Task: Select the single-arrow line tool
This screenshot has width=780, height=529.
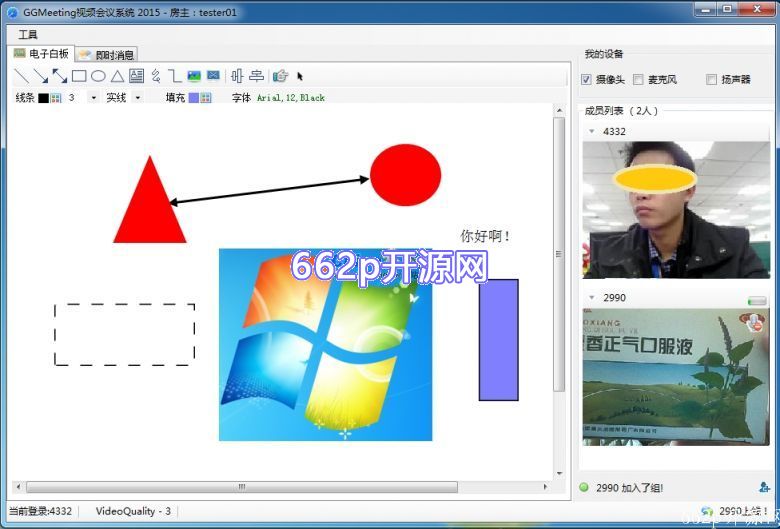Action: coord(41,76)
